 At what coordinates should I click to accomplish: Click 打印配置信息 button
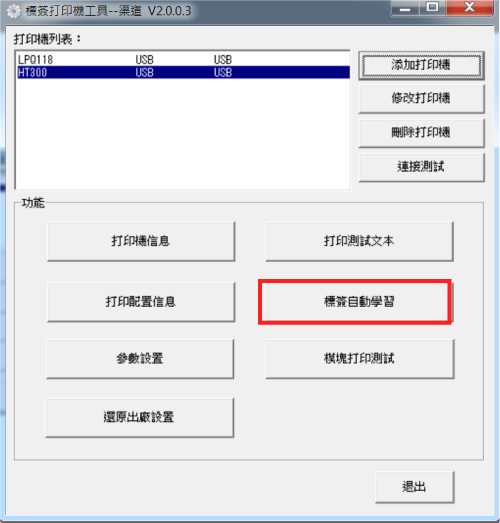click(141, 302)
